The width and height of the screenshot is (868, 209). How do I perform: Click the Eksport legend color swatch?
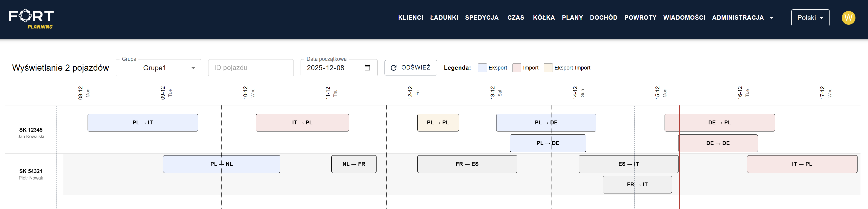[x=482, y=68]
